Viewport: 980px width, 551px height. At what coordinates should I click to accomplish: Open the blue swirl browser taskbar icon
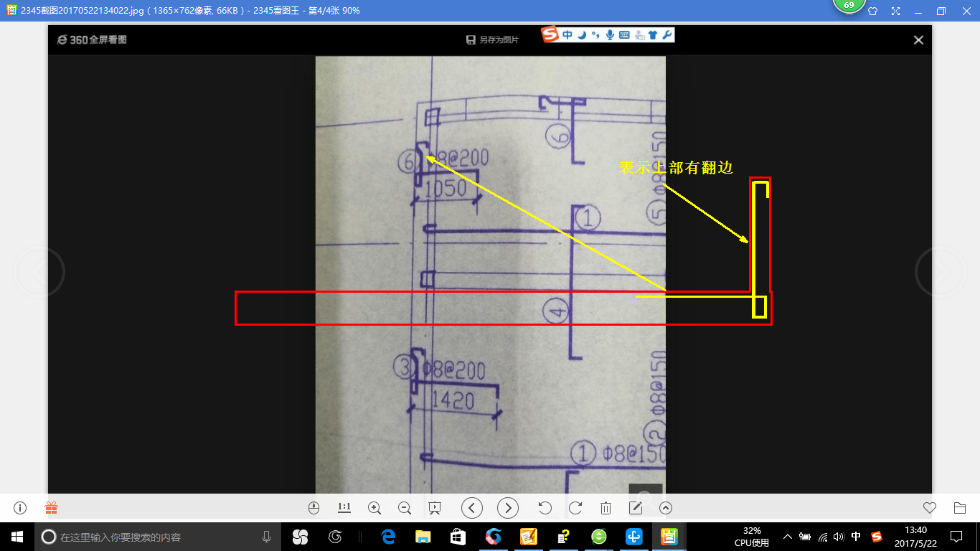[x=493, y=537]
